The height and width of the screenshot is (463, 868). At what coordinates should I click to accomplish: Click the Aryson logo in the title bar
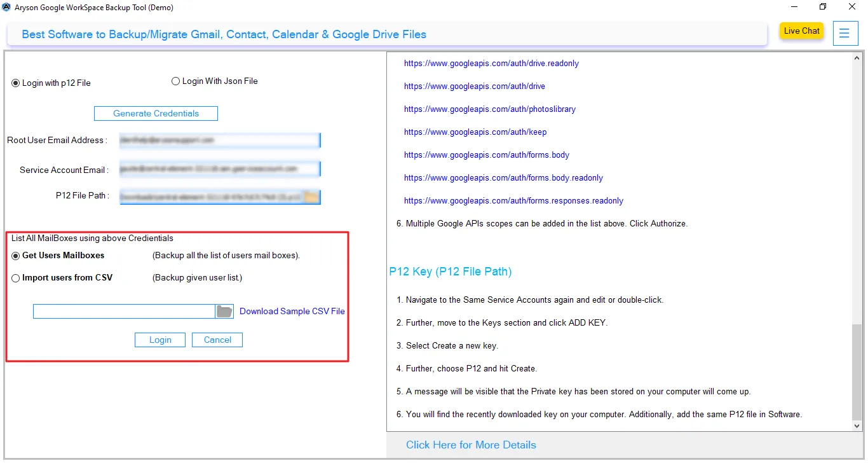tap(7, 6)
